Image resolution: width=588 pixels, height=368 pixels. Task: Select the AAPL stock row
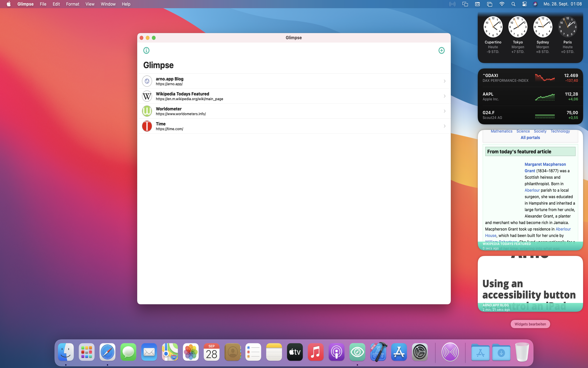530,96
